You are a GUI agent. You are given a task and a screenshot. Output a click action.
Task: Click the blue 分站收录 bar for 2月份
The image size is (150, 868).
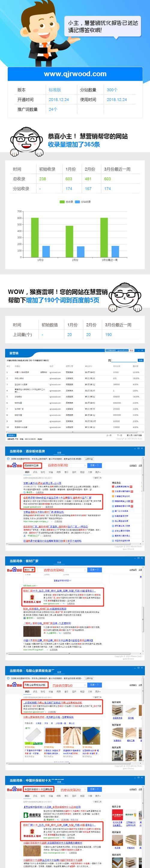[81, 252]
